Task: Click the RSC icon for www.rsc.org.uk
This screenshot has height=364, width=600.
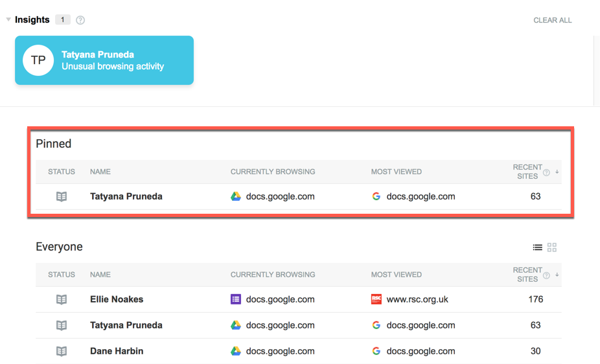Action: [376, 299]
